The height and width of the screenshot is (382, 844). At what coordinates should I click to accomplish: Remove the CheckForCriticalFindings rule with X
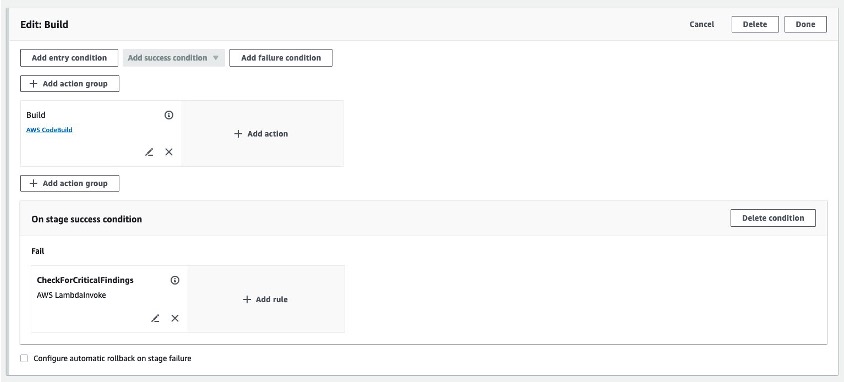point(175,319)
